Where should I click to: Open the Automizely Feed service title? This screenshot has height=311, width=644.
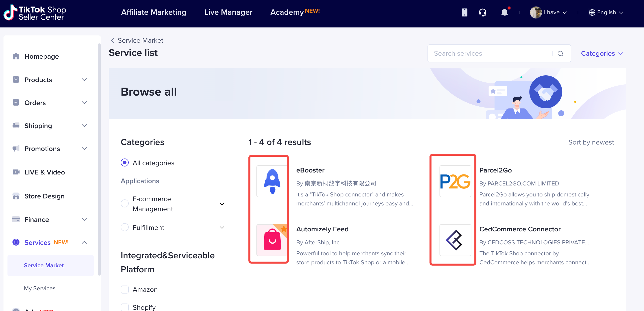click(x=322, y=229)
